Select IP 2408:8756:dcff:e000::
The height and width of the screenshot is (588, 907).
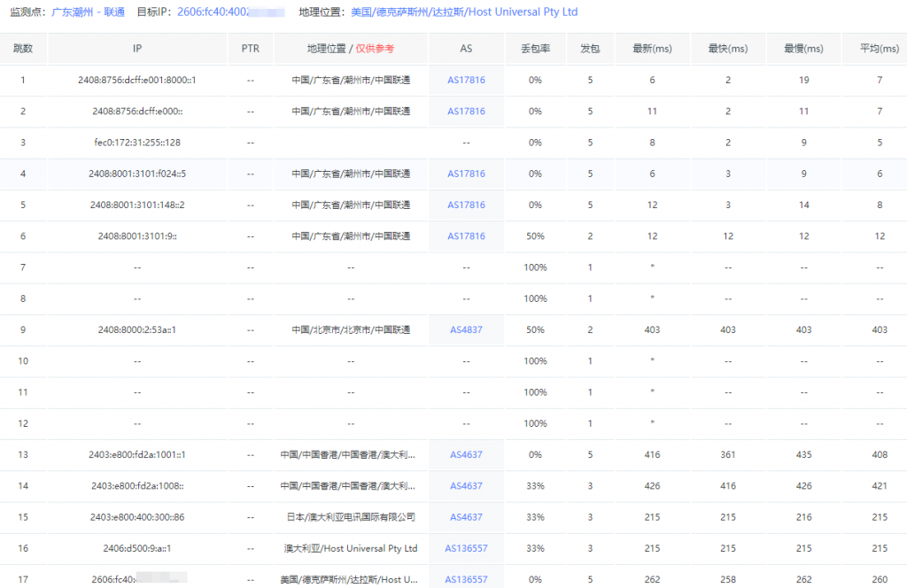[137, 111]
